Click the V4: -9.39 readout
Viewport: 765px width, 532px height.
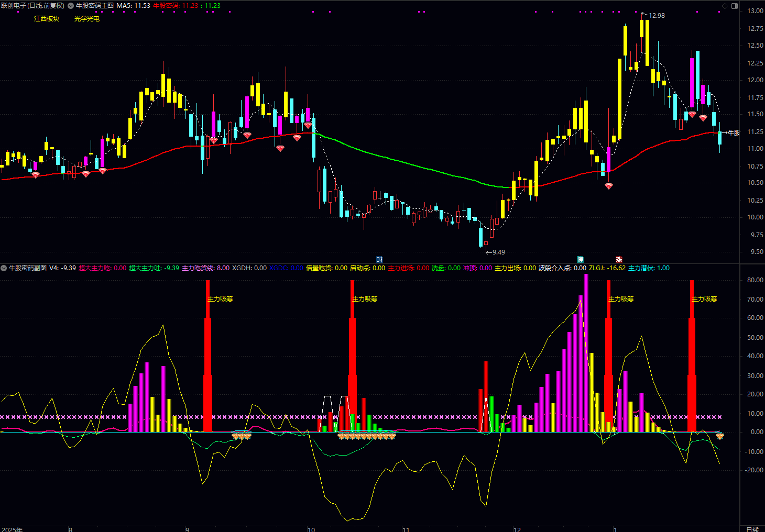(x=62, y=268)
